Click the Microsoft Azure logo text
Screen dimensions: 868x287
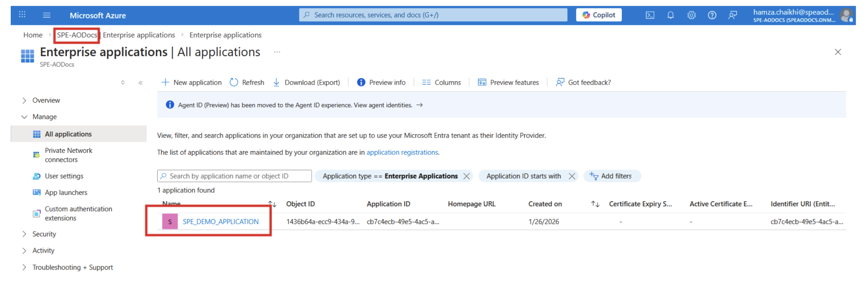point(98,16)
